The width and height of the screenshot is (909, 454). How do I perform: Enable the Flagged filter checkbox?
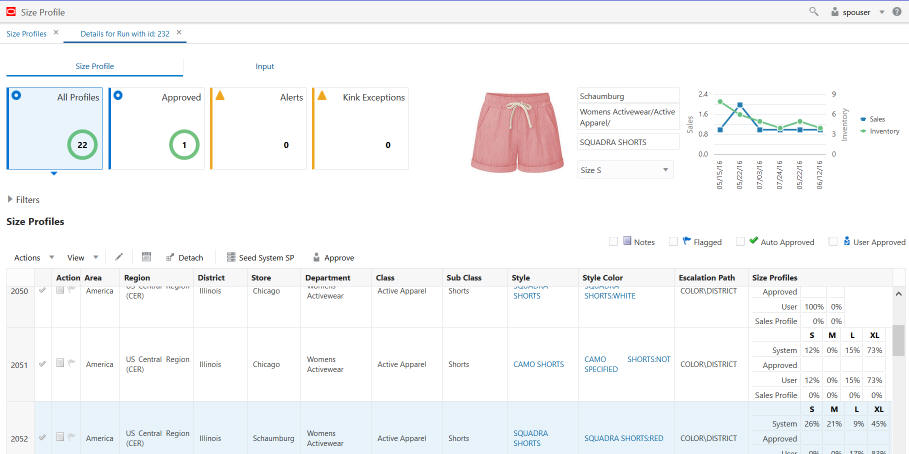coord(673,242)
